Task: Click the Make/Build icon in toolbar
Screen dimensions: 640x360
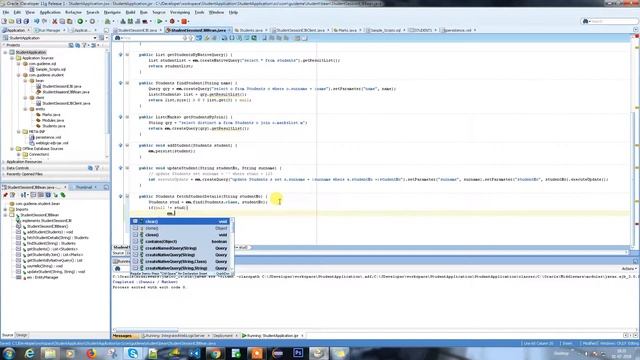Action: pyautogui.click(x=123, y=21)
